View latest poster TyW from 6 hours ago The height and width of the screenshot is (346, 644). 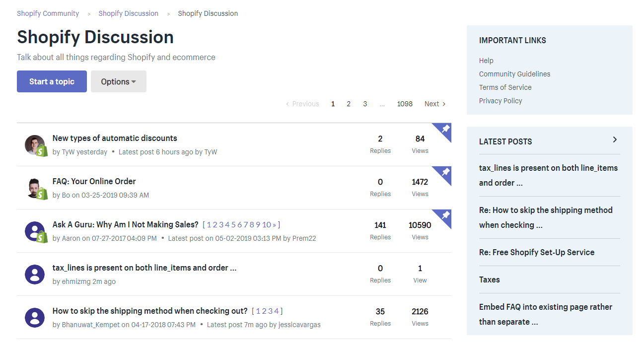pos(211,152)
